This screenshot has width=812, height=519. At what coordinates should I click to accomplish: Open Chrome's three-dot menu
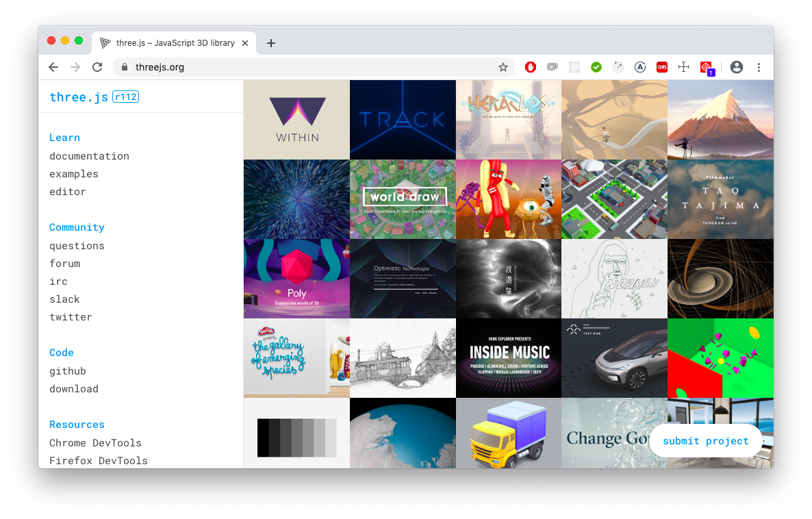[759, 67]
